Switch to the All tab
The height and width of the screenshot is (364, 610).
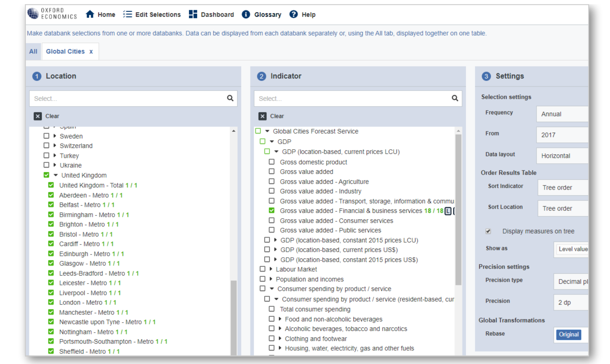[x=33, y=52]
